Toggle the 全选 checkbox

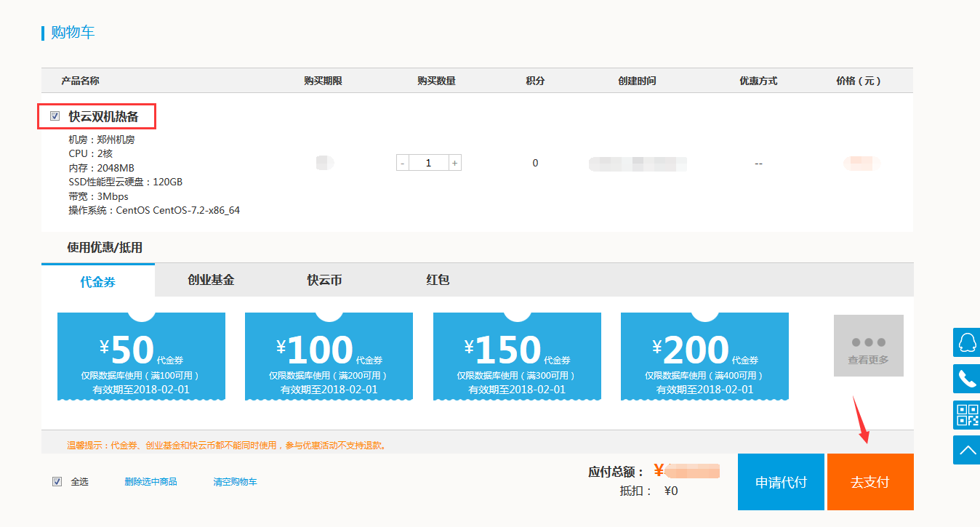tap(57, 481)
